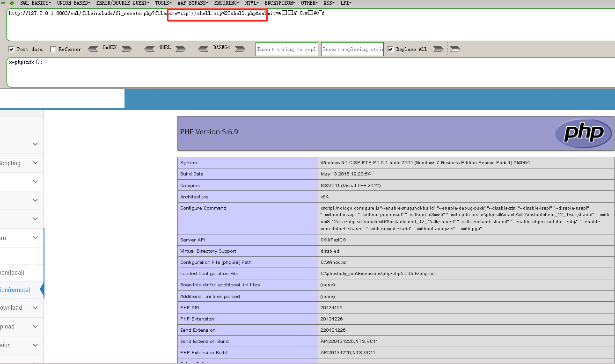Click the dark arrow right of Replace All

[x=438, y=49]
